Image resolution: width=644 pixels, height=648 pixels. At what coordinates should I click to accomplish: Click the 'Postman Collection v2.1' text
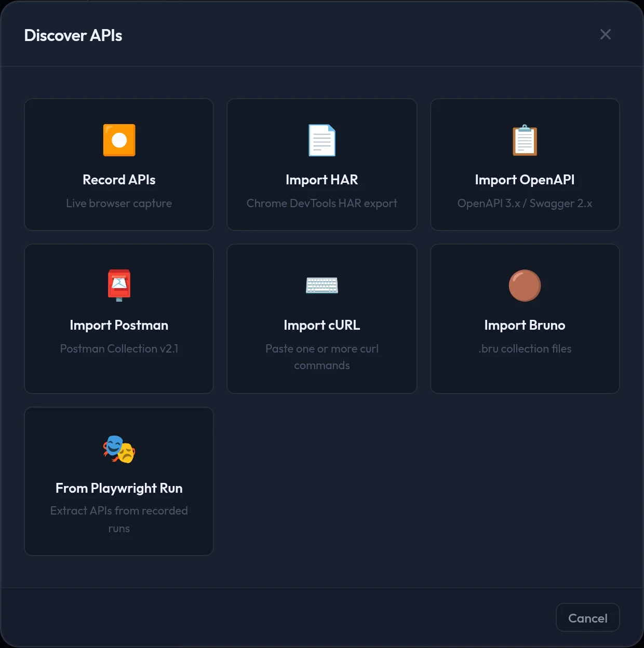pos(119,349)
